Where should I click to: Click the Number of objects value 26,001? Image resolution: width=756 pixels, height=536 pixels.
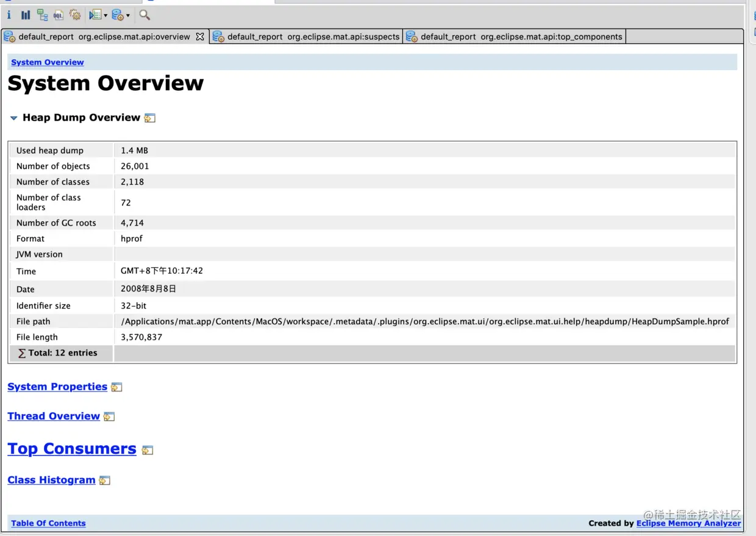tap(135, 166)
